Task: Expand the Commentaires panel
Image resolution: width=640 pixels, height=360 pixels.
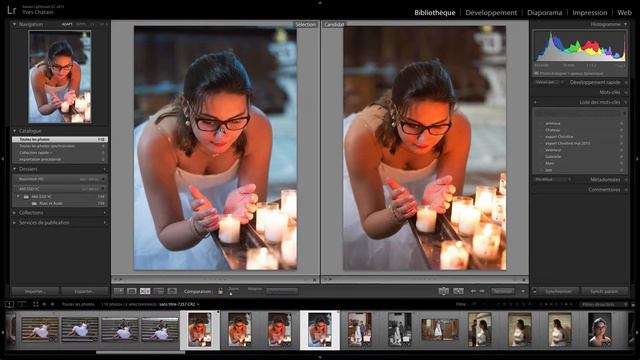Action: click(x=626, y=190)
